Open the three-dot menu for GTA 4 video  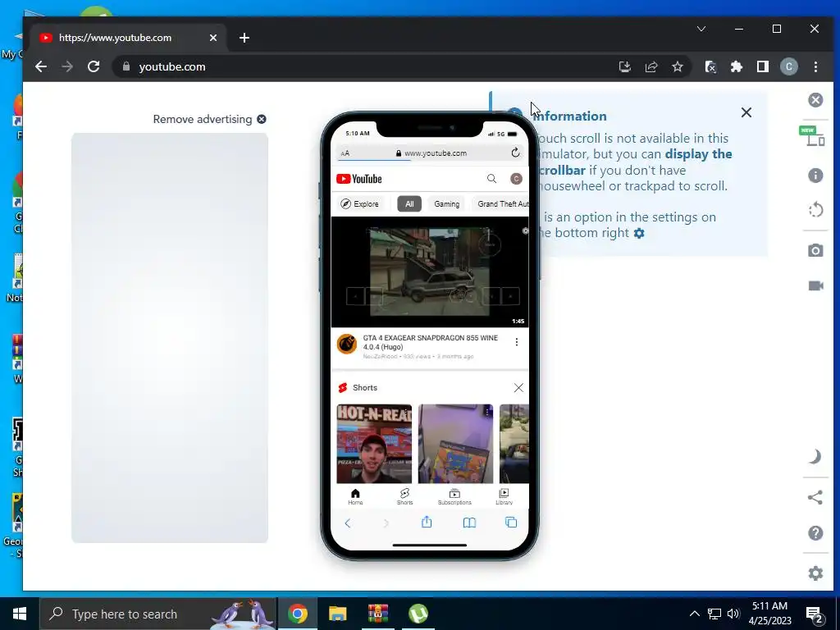click(517, 342)
